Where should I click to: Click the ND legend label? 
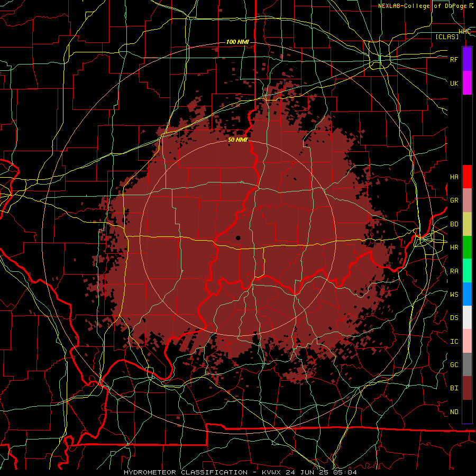tap(454, 412)
